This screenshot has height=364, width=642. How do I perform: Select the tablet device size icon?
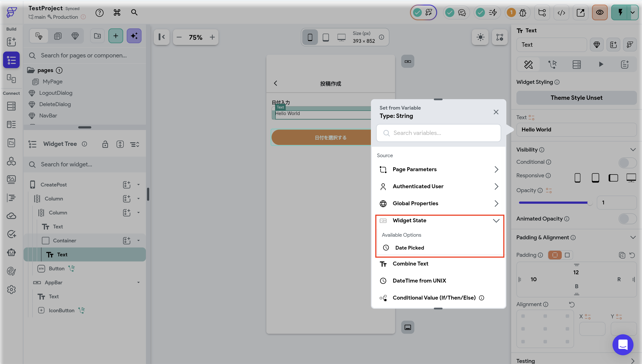coord(326,37)
